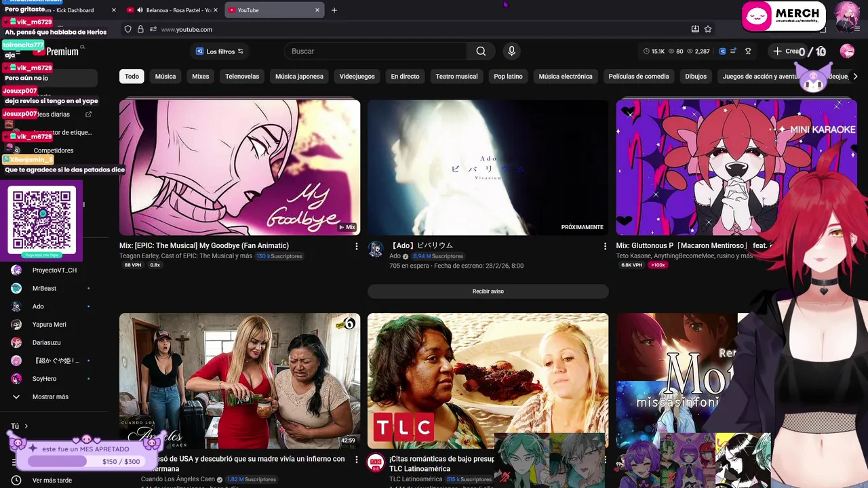Viewport: 868px width, 488px height.
Task: Open the TLC romantic dates video thumbnail
Action: (x=488, y=380)
